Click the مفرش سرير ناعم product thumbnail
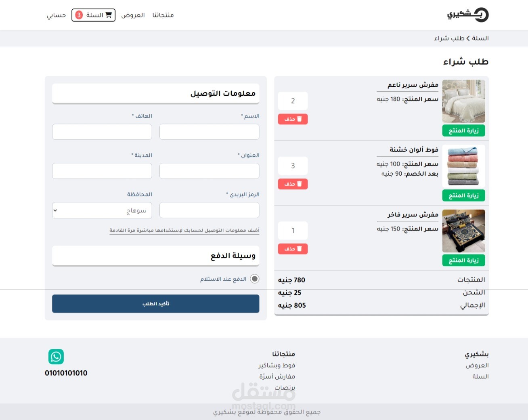 pyautogui.click(x=464, y=101)
